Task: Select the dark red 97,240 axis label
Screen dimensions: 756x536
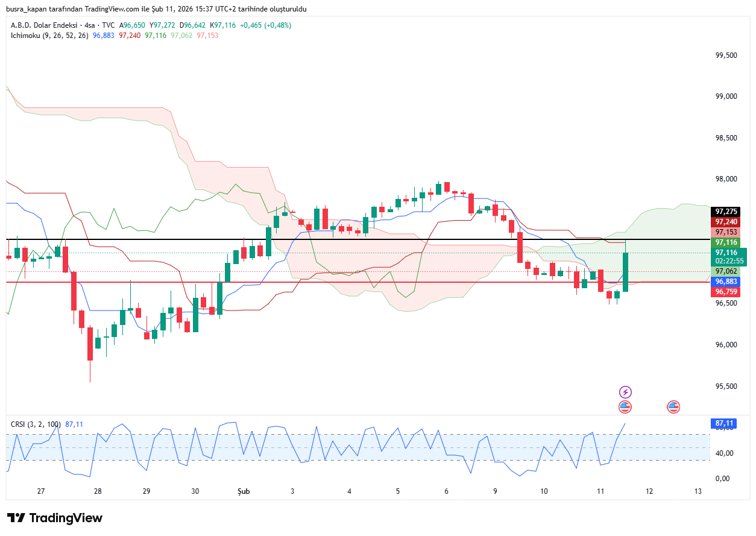Action: (726, 222)
